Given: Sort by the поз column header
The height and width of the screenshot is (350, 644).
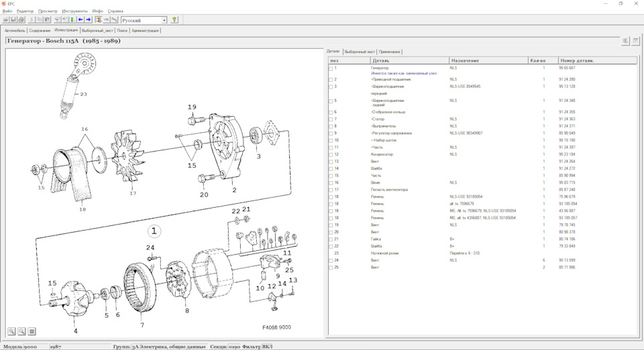Looking at the screenshot, I should click(350, 60).
